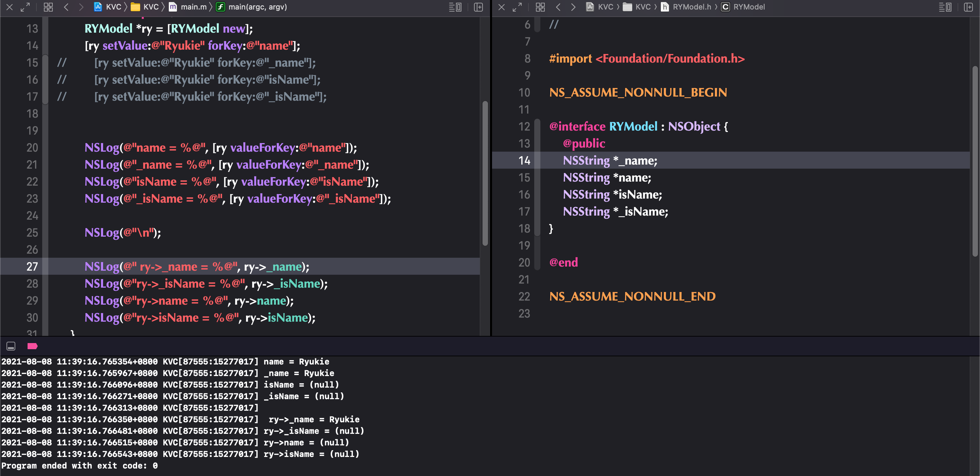This screenshot has width=980, height=476.
Task: Add editor split from right pane
Action: coord(968,7)
